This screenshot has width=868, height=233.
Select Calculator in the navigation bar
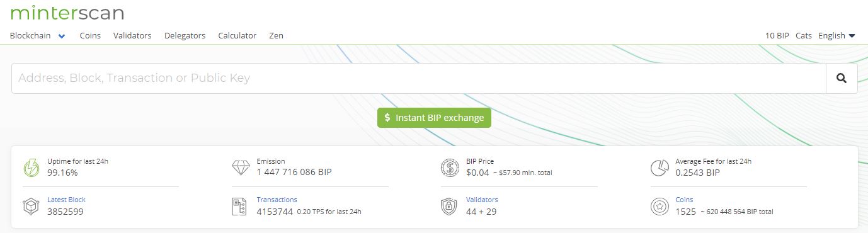click(x=237, y=36)
